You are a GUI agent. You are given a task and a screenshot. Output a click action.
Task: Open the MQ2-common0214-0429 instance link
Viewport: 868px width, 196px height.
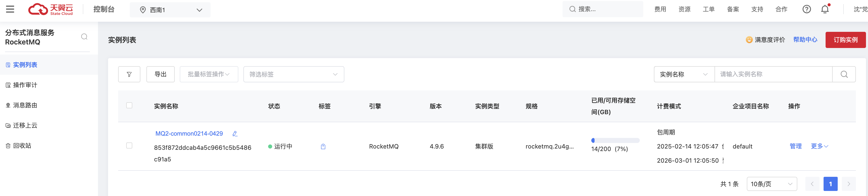(189, 134)
